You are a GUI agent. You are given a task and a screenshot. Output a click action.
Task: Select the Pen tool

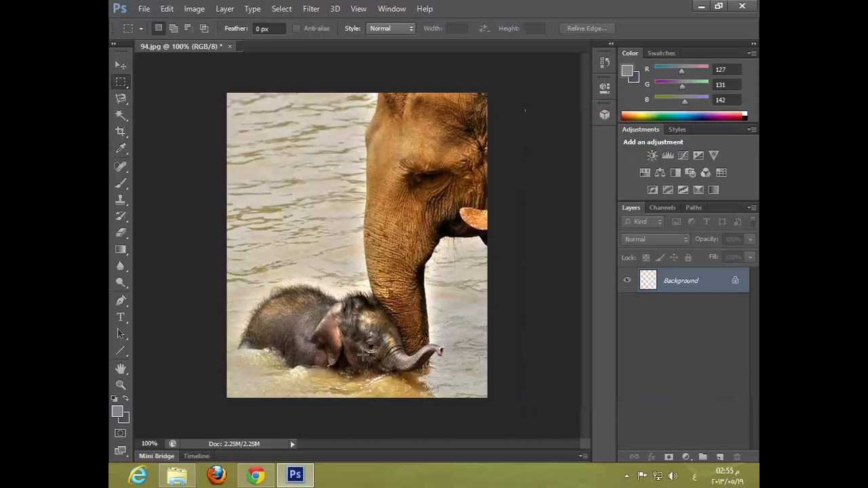pyautogui.click(x=121, y=300)
